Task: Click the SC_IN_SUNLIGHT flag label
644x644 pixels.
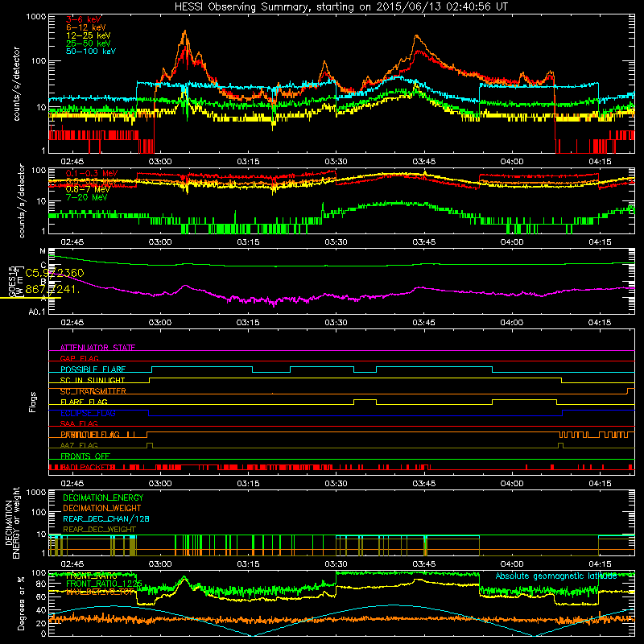Action: (x=93, y=380)
